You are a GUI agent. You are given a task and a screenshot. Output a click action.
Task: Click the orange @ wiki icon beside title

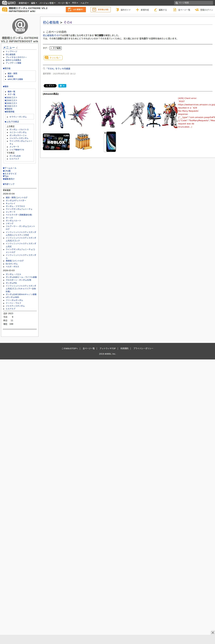[x=5, y=10]
